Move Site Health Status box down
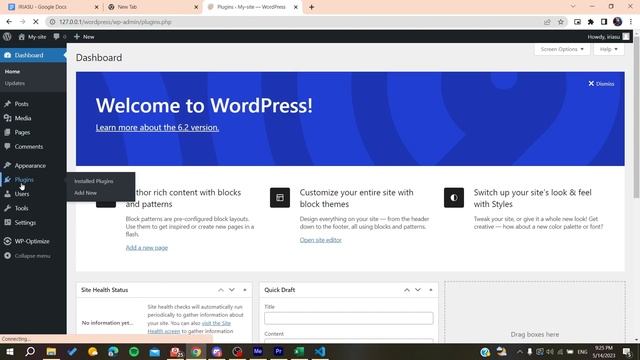The width and height of the screenshot is (640, 360). click(231, 290)
